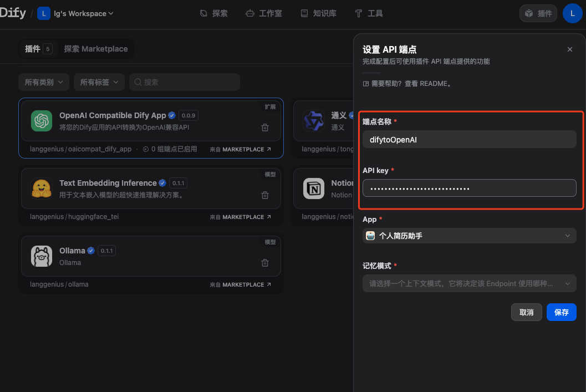Click langgenius / oaicompat_dify_app text
The image size is (586, 392).
click(x=81, y=149)
